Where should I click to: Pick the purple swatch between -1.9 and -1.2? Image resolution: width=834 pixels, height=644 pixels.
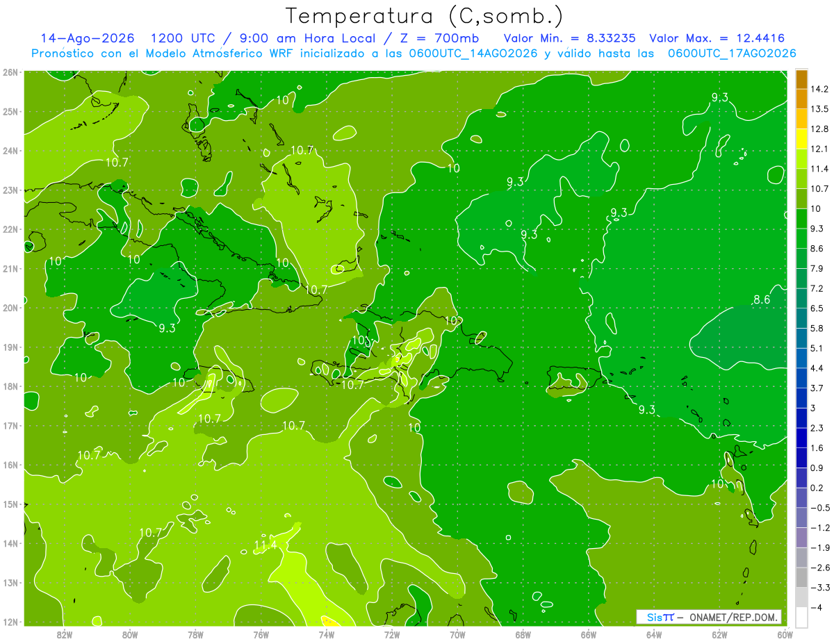(x=801, y=538)
